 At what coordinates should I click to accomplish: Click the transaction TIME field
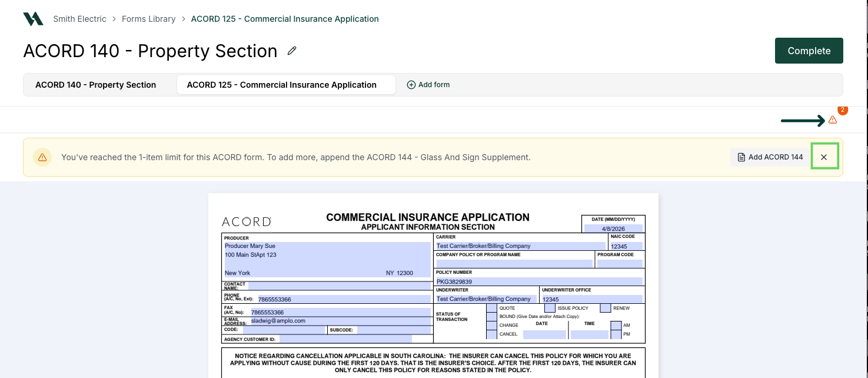click(x=589, y=334)
